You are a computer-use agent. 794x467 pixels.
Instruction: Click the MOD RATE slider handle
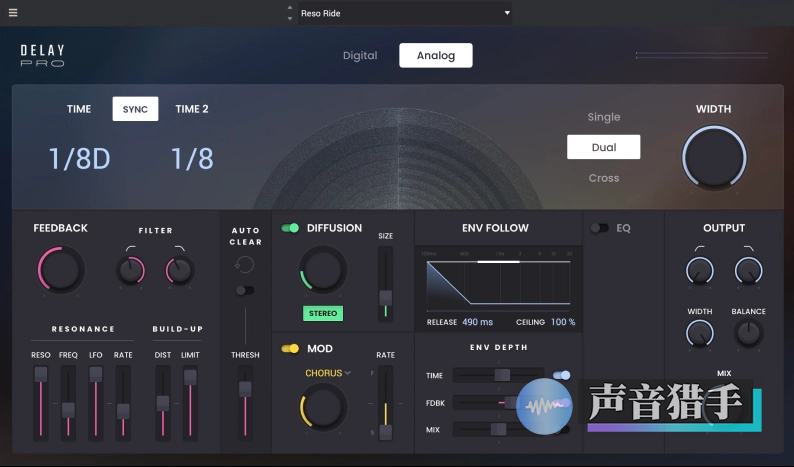(x=386, y=432)
